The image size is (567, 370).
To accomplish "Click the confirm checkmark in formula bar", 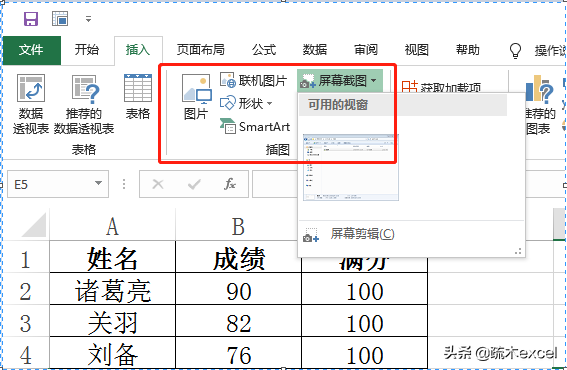I will click(x=194, y=185).
